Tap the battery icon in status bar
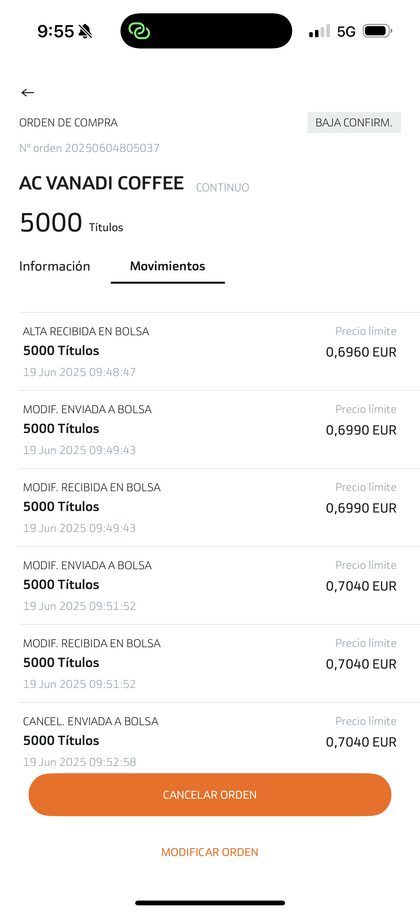420x913 pixels. click(377, 31)
